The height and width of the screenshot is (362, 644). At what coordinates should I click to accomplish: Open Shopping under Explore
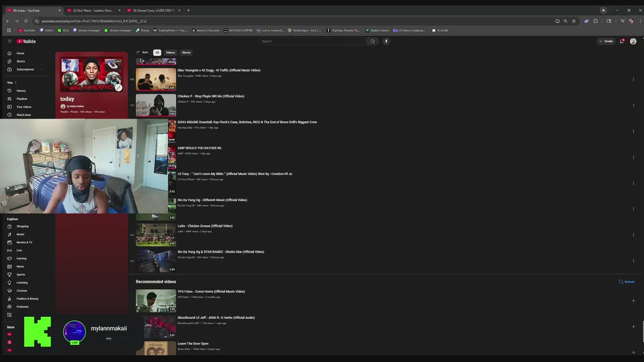pyautogui.click(x=23, y=226)
